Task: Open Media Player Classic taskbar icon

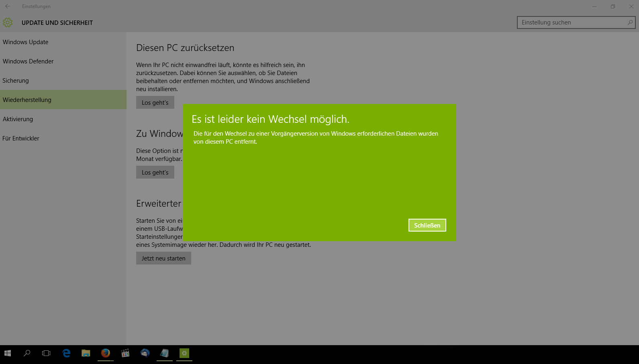Action: pyautogui.click(x=125, y=353)
